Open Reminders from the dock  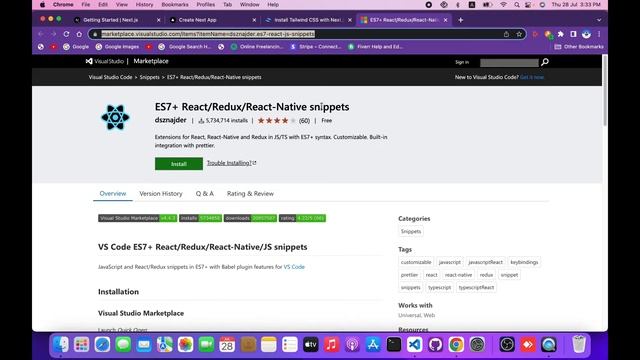[x=290, y=344]
